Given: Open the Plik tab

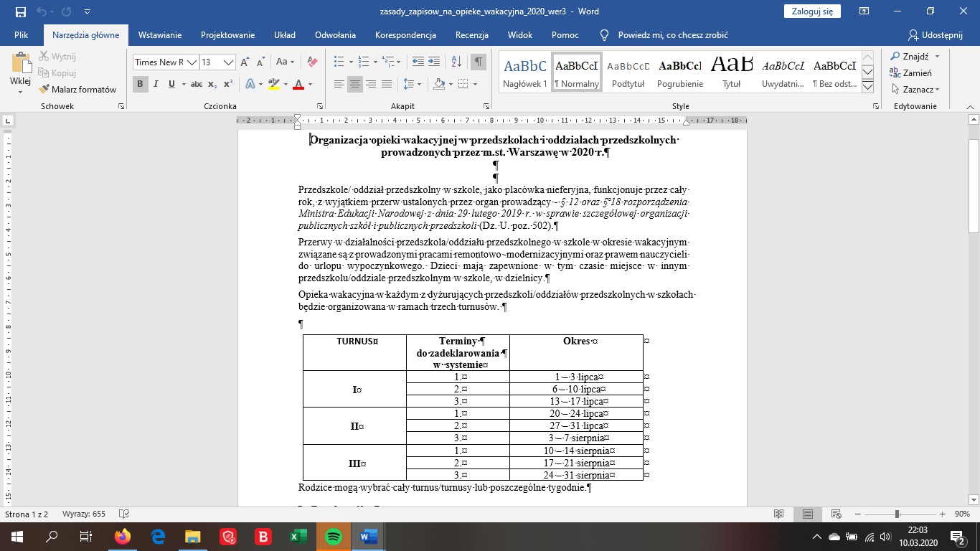Looking at the screenshot, I should tap(21, 34).
